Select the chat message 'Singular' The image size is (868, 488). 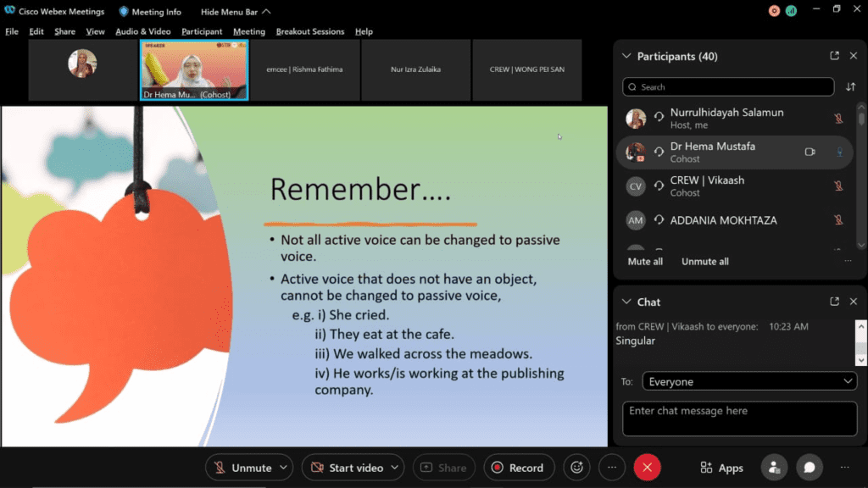click(x=635, y=341)
